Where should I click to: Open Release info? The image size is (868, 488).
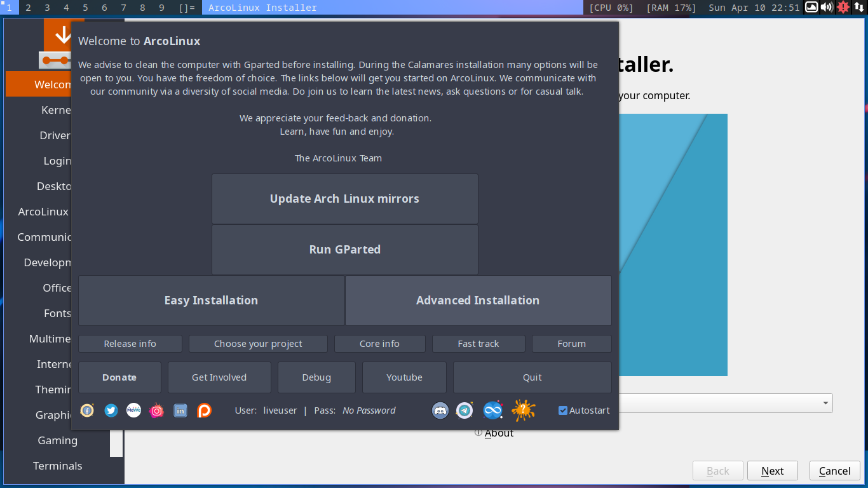(130, 344)
